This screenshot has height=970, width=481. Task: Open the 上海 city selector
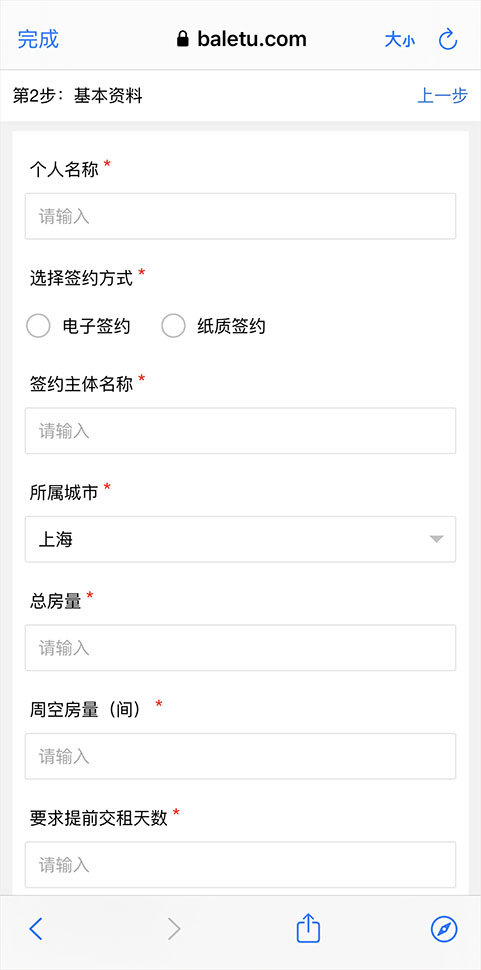[x=240, y=539]
